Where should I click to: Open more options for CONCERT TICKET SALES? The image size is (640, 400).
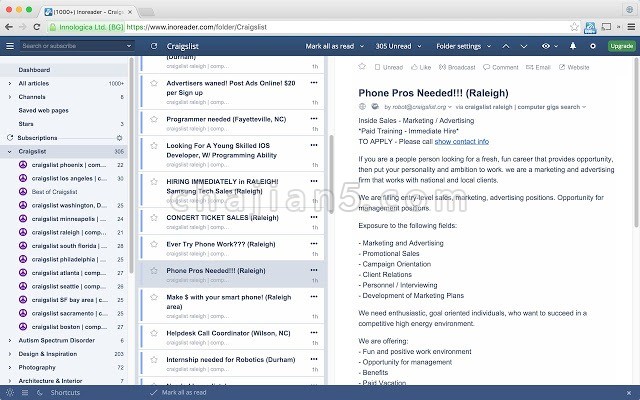pyautogui.click(x=314, y=217)
